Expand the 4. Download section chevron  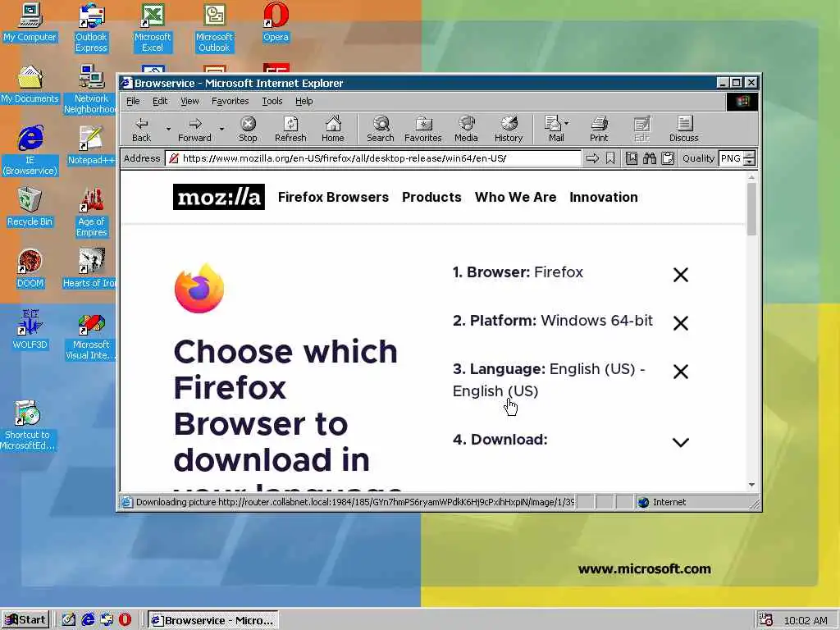tap(680, 442)
